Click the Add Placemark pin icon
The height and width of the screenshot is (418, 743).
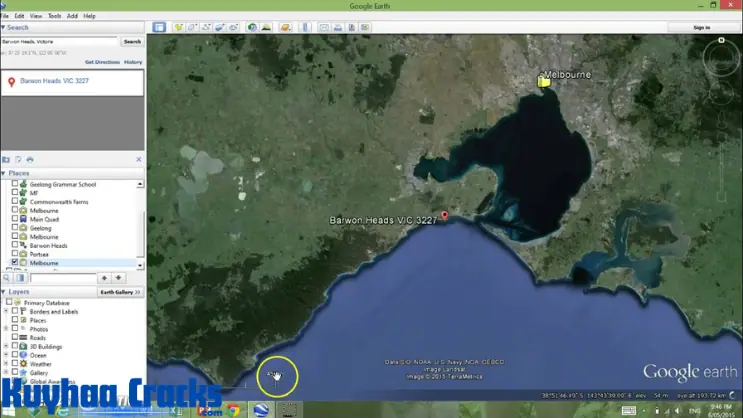[178, 27]
